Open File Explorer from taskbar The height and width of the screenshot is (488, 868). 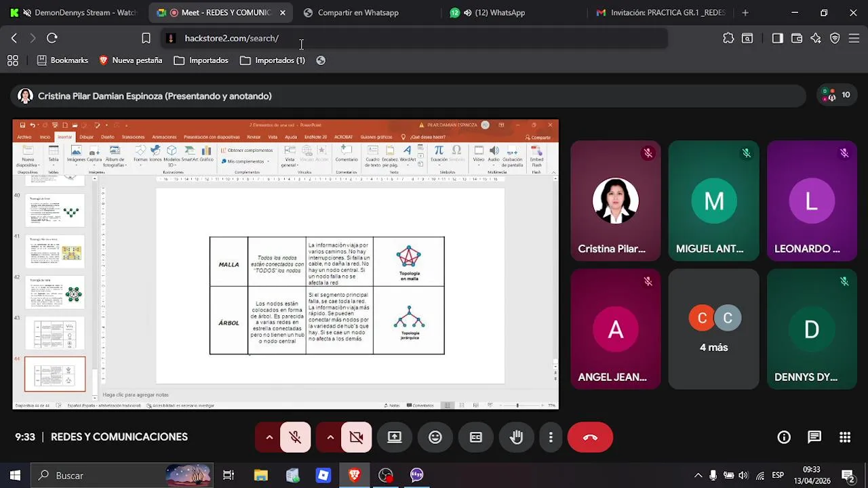[260, 475]
